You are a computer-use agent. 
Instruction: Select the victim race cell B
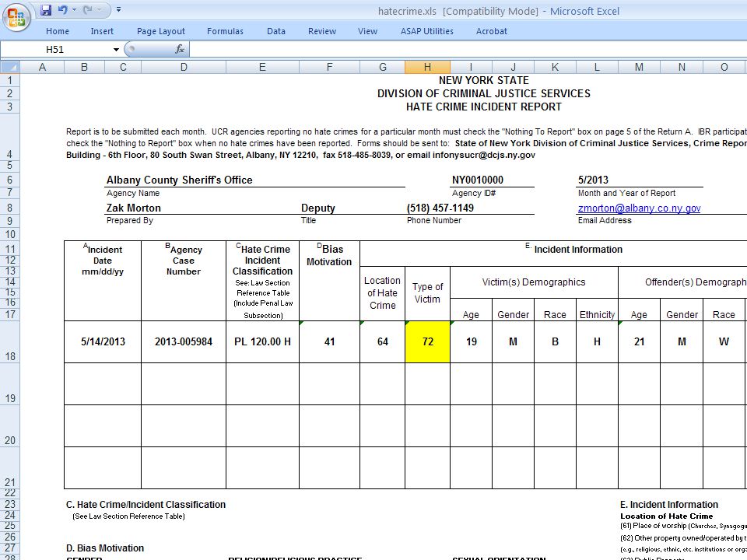[x=555, y=342]
